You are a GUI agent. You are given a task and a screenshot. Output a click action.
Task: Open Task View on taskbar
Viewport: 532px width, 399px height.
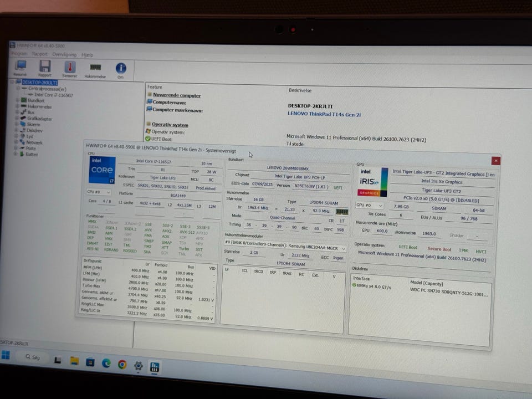point(58,360)
